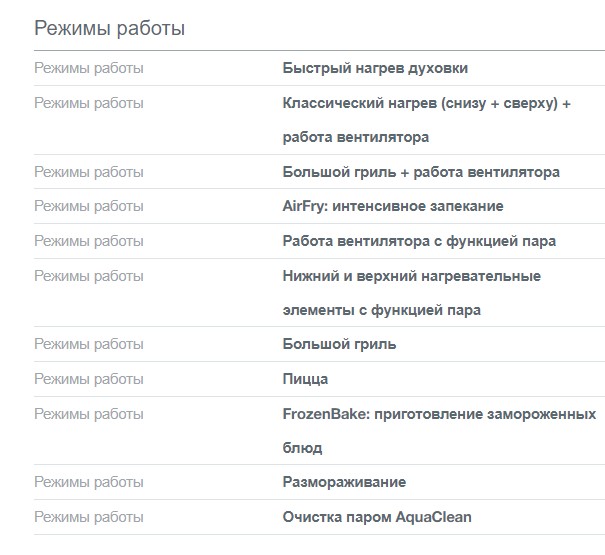Select 'Быстрый нагрев духовки' text
Viewport: 605px width, 555px height.
tap(375, 68)
